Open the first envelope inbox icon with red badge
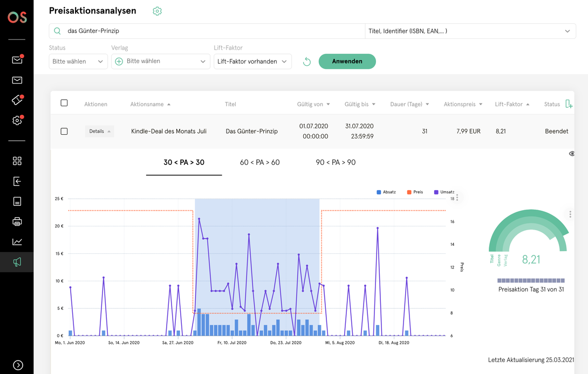 pos(17,60)
